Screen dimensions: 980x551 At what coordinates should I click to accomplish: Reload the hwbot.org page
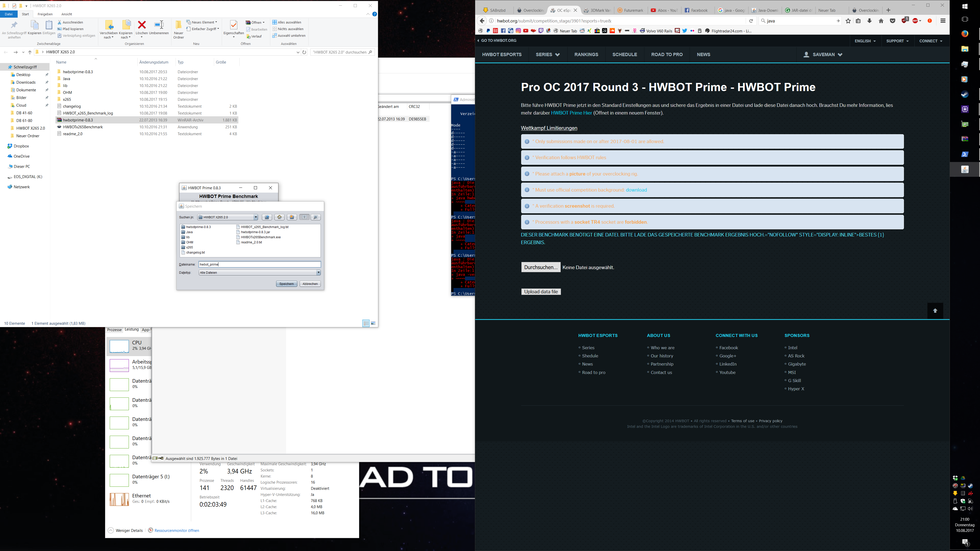[x=751, y=21]
